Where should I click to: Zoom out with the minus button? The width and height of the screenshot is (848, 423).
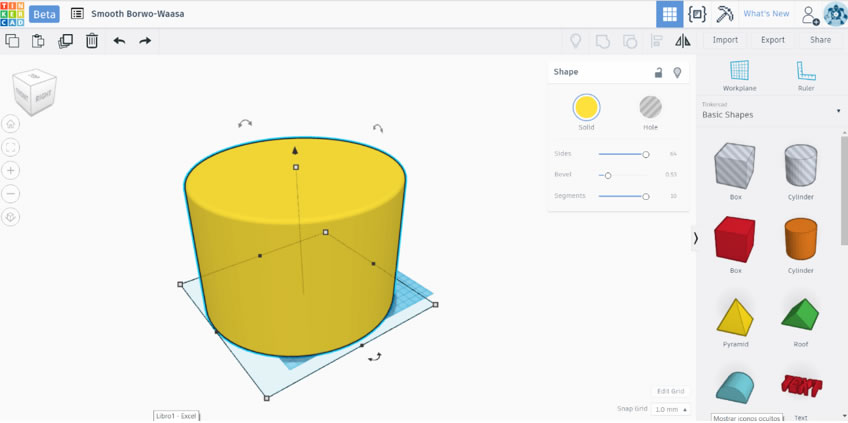11,194
